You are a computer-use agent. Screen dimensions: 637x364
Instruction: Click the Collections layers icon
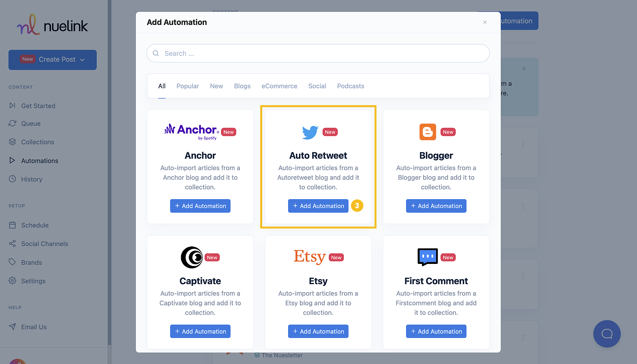(x=12, y=142)
